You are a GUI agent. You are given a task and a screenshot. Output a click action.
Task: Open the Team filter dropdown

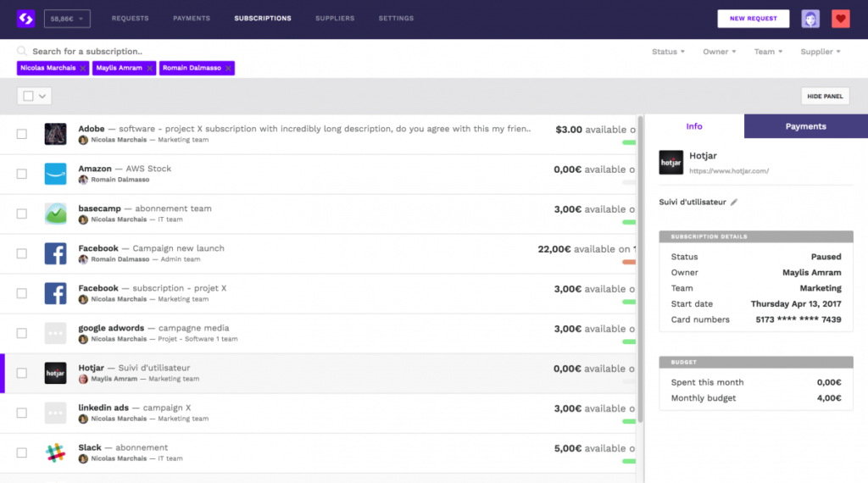coord(768,52)
